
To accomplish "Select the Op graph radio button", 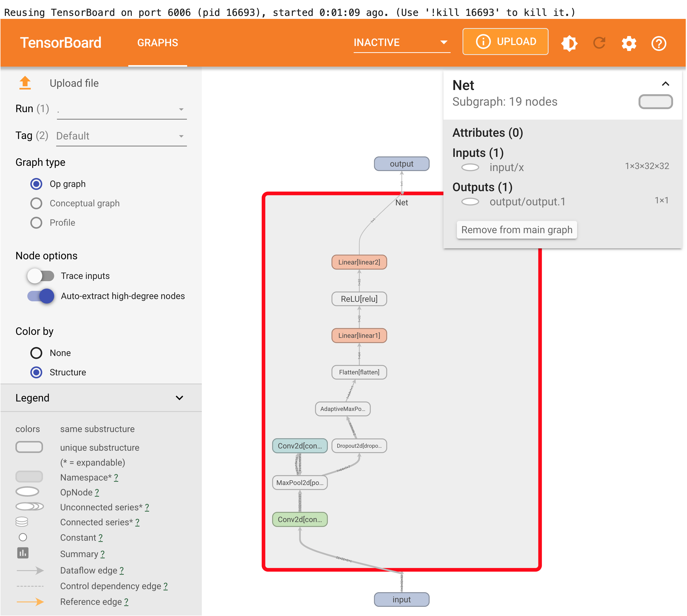I will (x=36, y=184).
